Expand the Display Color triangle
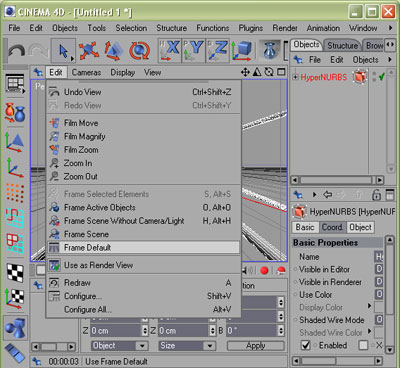 click(x=369, y=306)
